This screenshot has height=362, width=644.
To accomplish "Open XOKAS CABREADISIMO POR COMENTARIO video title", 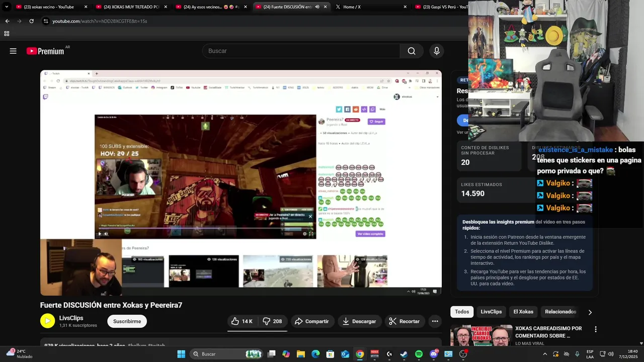I will pyautogui.click(x=548, y=332).
